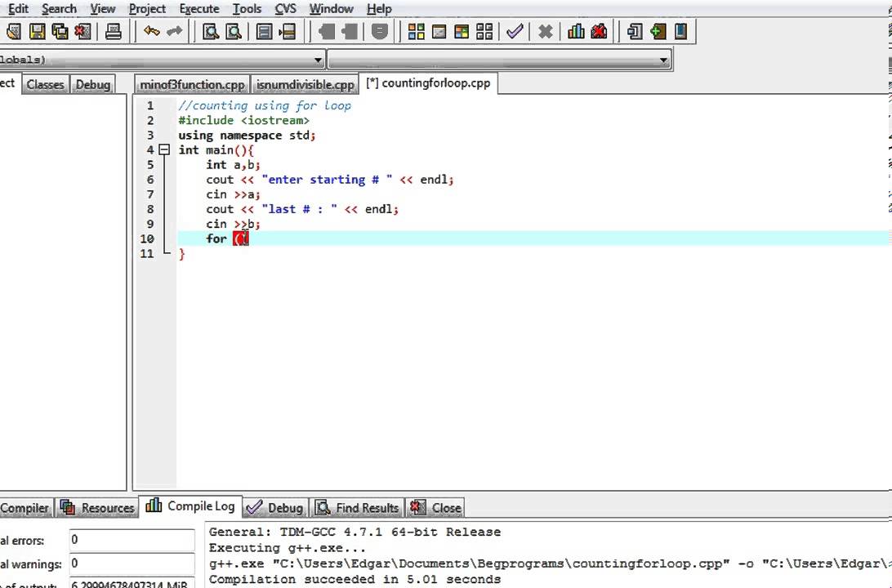Click the 'using namespace std;' line
Image resolution: width=892 pixels, height=588 pixels.
[x=247, y=136]
